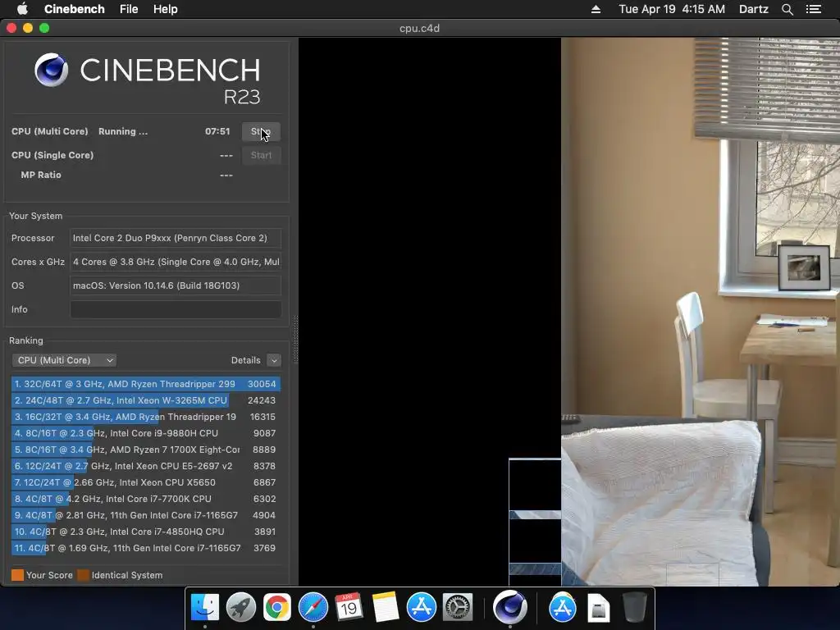The image size is (840, 630).
Task: Click the panel splitter handle dots
Action: (x=294, y=339)
